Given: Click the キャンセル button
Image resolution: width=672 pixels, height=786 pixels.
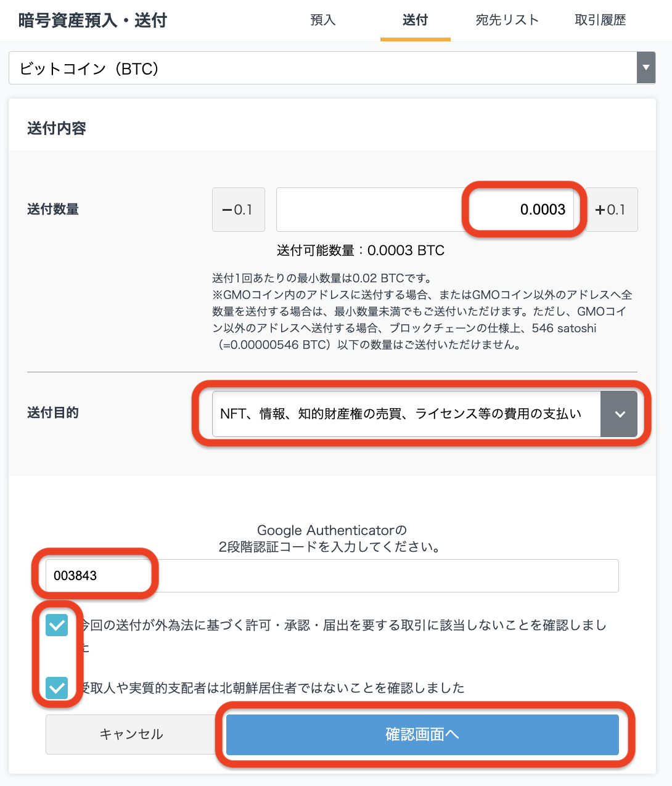Looking at the screenshot, I should (x=131, y=734).
